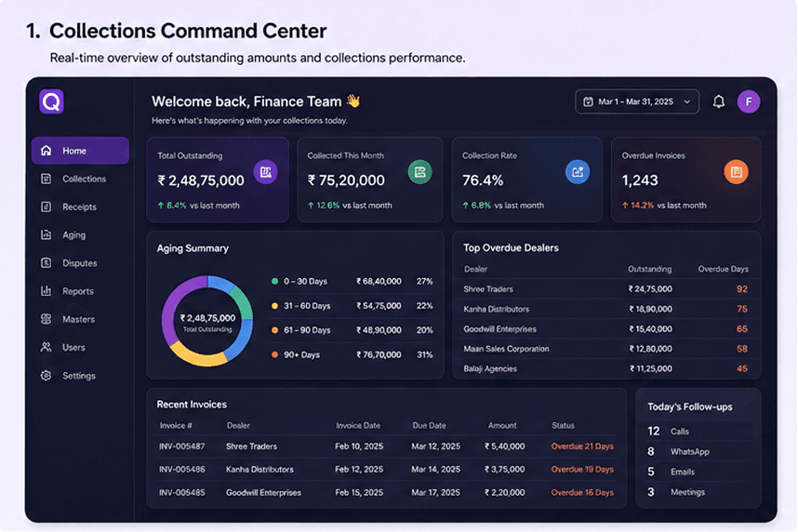
Task: Select Disputes in the sidebar
Action: click(x=80, y=263)
